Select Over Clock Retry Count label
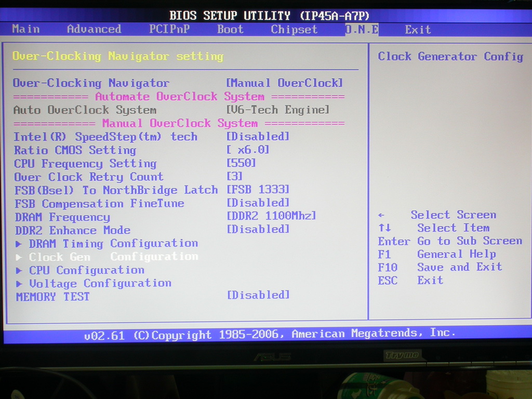This screenshot has width=532, height=399. click(x=88, y=177)
